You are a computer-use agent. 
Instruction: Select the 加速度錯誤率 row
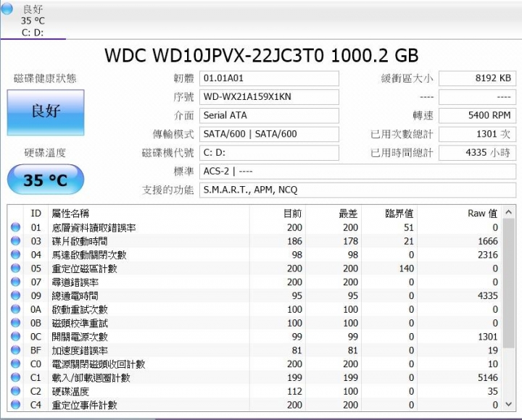coord(254,350)
